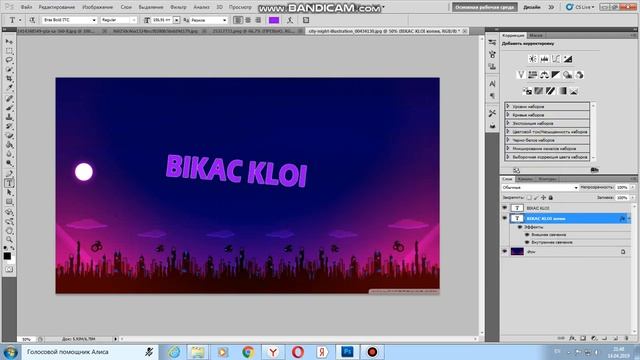
Task: Select the Brush tool
Action: click(9, 108)
